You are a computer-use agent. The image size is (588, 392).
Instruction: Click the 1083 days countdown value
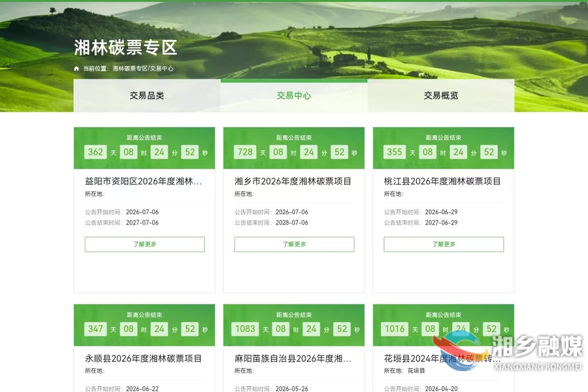[x=245, y=329]
